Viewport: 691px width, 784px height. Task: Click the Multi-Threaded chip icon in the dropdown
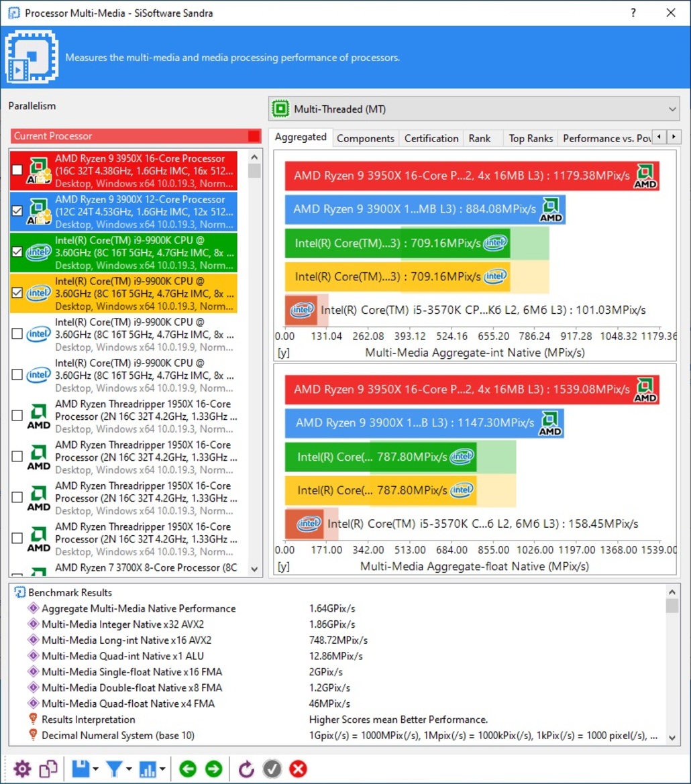point(280,109)
